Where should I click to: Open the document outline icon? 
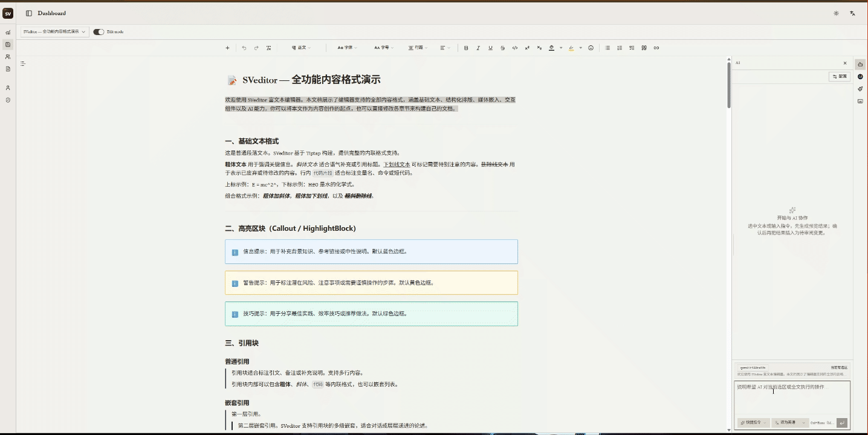[22, 63]
